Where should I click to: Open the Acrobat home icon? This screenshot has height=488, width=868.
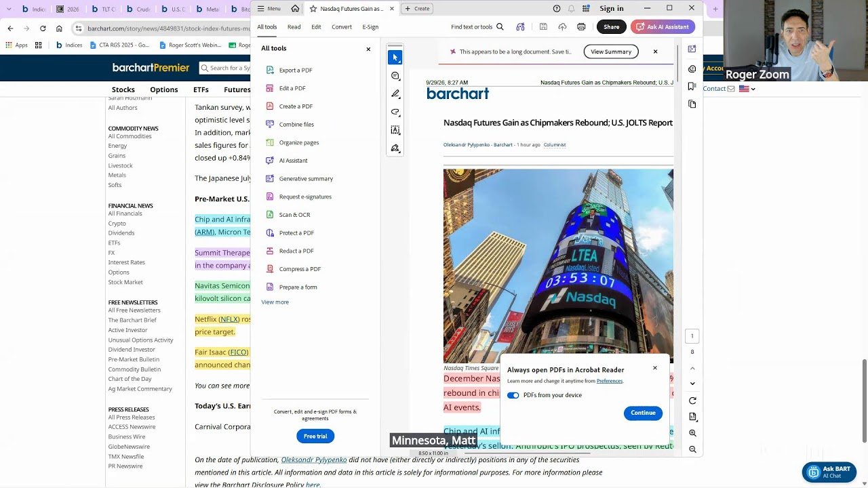click(x=295, y=8)
